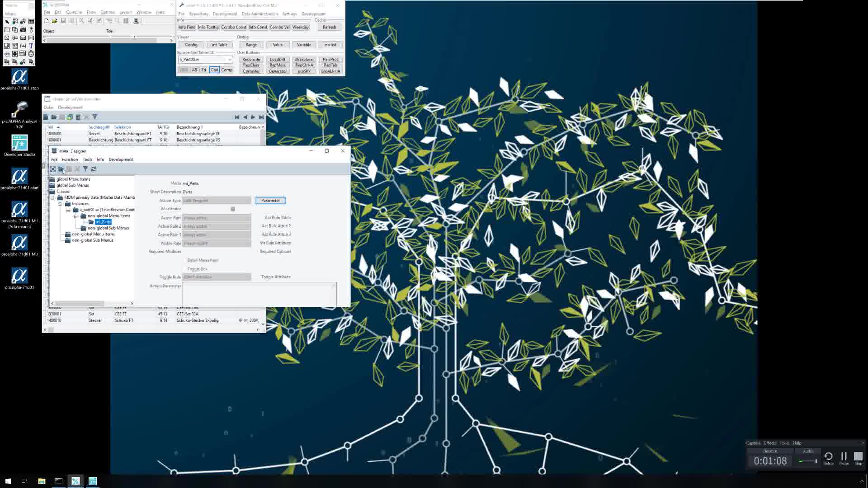This screenshot has height=488, width=868.
Task: Open the Info menu in Menu Designer
Action: [x=100, y=160]
